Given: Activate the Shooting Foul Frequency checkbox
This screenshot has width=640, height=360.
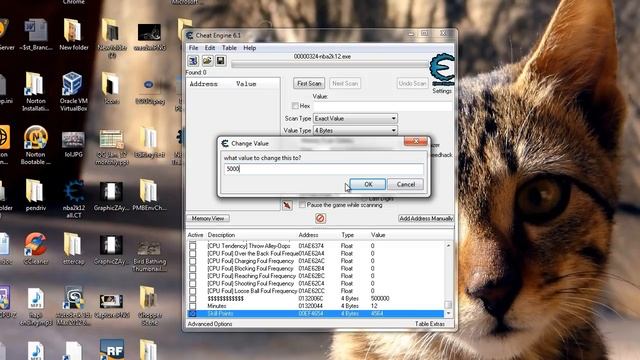Looking at the screenshot, I should (x=193, y=284).
